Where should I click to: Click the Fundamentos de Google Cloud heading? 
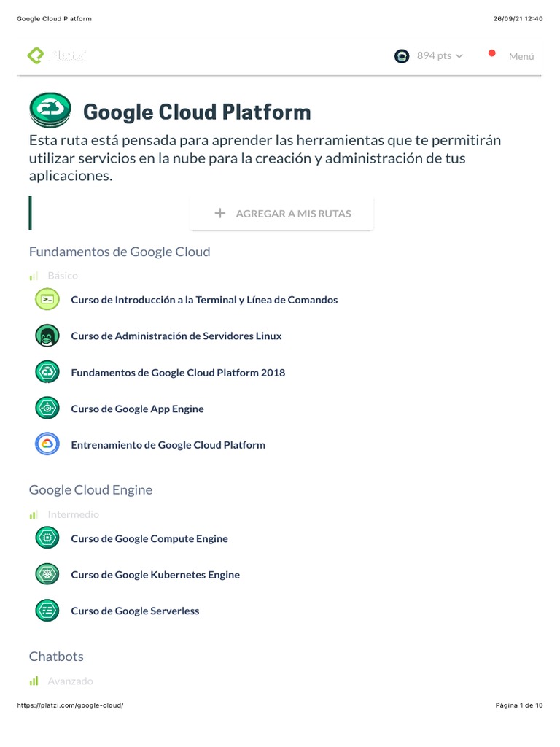(x=120, y=252)
